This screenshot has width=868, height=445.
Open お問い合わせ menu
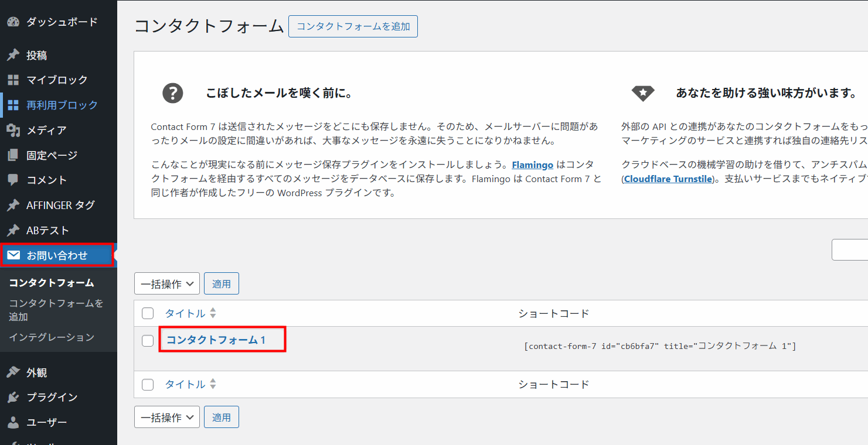coord(59,255)
